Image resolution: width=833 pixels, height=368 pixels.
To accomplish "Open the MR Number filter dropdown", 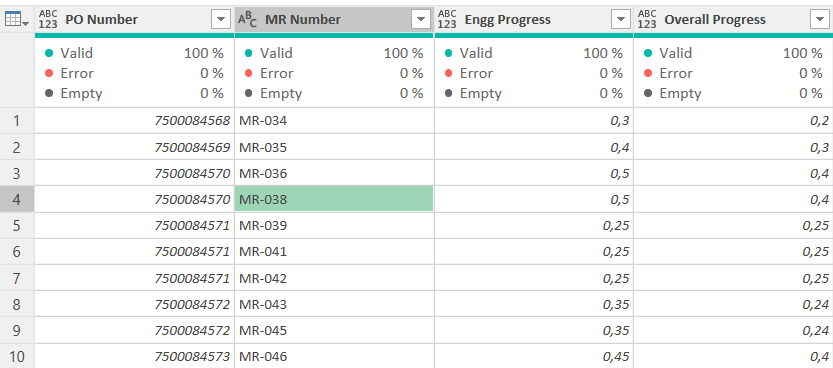I will click(x=421, y=20).
